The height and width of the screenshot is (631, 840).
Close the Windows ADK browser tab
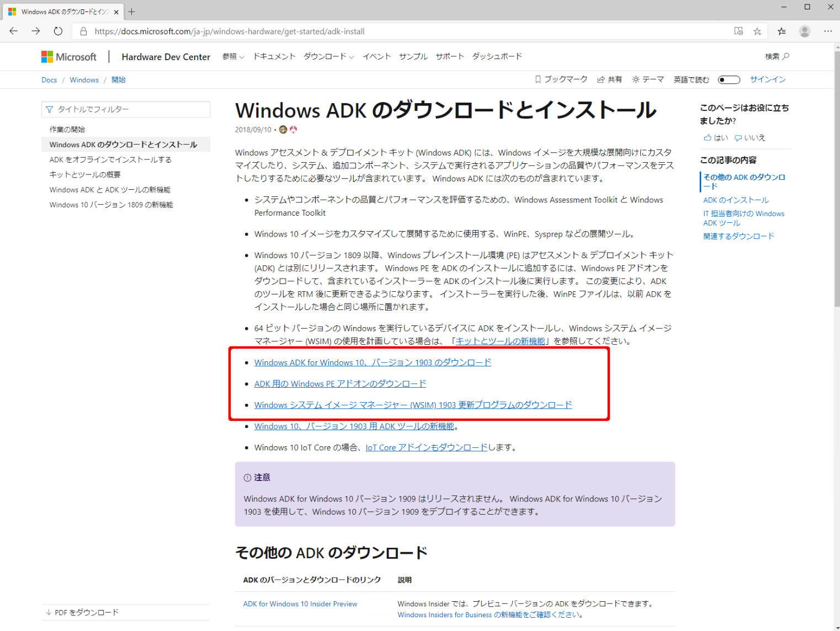pos(116,12)
